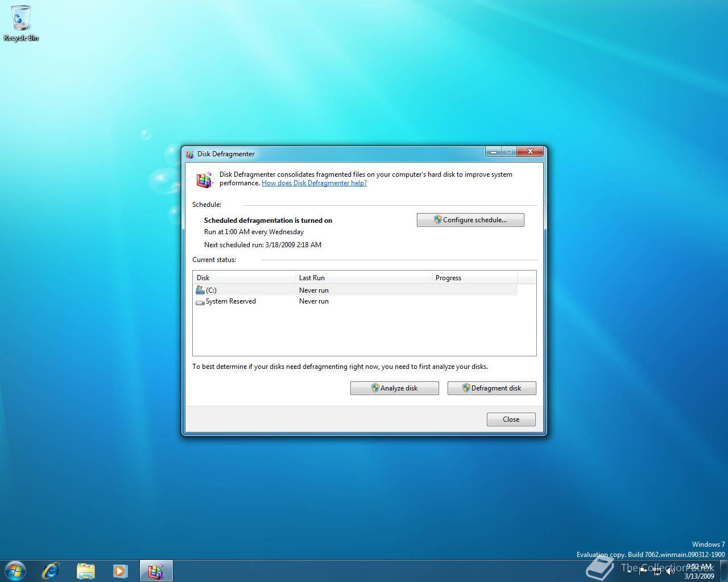This screenshot has width=728, height=582.
Task: Select the System Reserved disk row
Action: pyautogui.click(x=355, y=301)
